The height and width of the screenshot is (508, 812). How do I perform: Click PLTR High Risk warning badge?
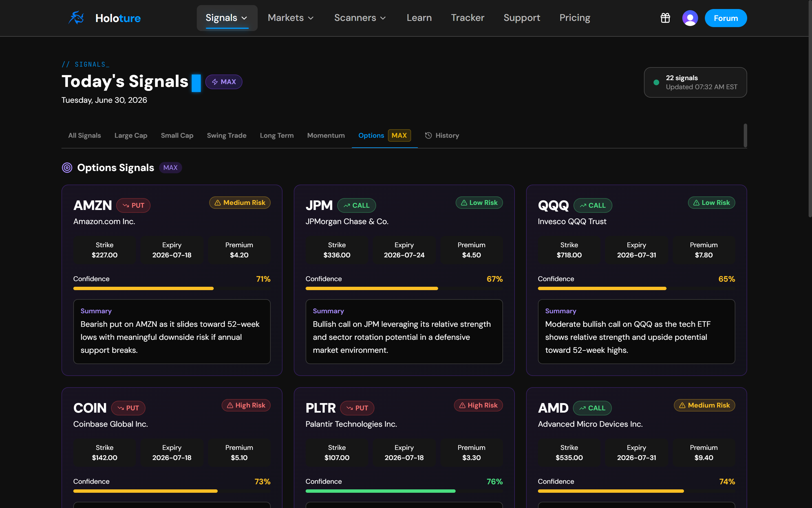click(x=478, y=405)
